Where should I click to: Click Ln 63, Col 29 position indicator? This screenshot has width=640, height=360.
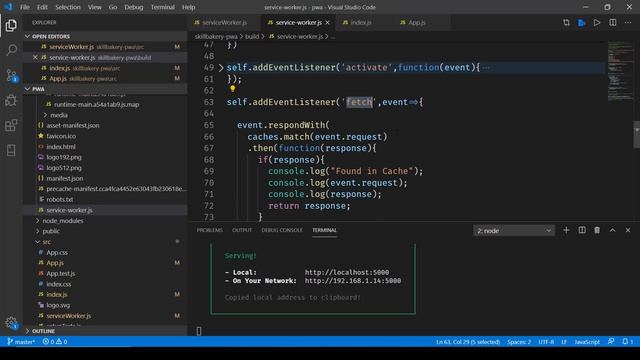pyautogui.click(x=468, y=342)
